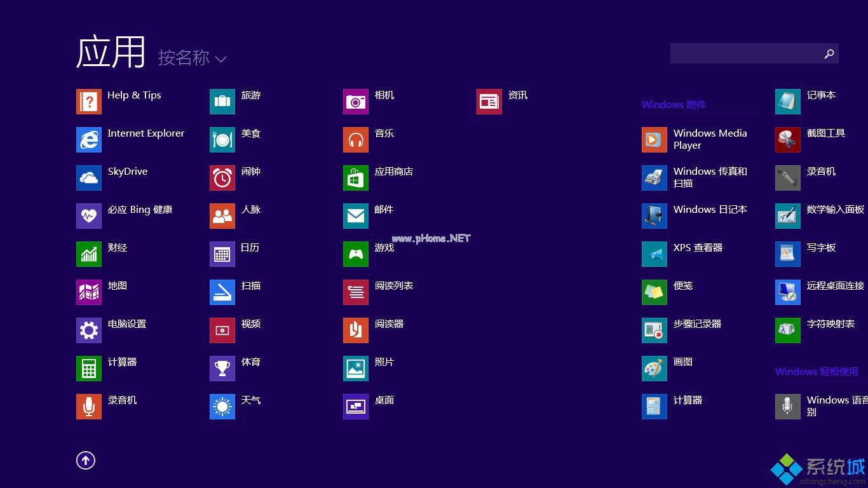Open the 应用商店 store icon
This screenshot has width=868, height=488.
[356, 178]
